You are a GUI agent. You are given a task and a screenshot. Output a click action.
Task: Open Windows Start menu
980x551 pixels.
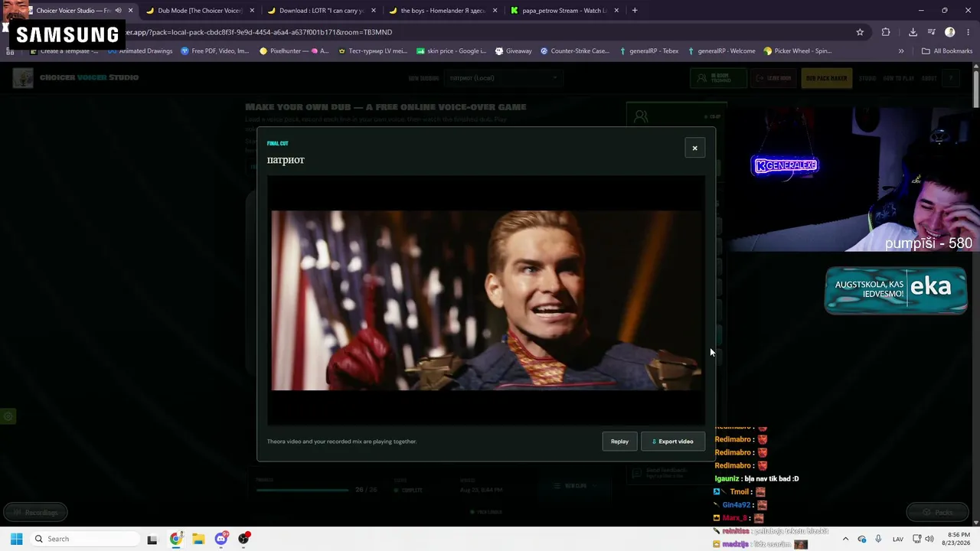tap(16, 539)
